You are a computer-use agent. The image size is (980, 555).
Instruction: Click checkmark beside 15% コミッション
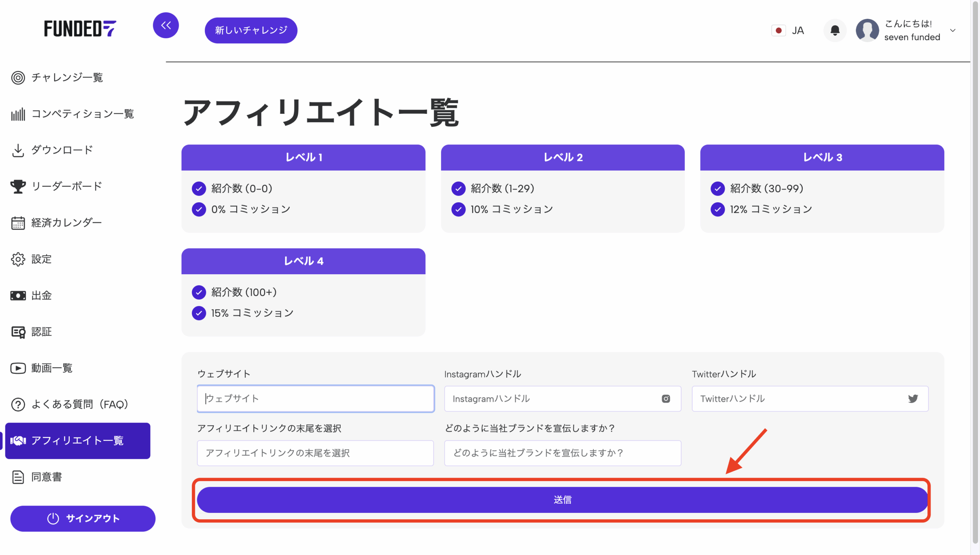pos(199,313)
